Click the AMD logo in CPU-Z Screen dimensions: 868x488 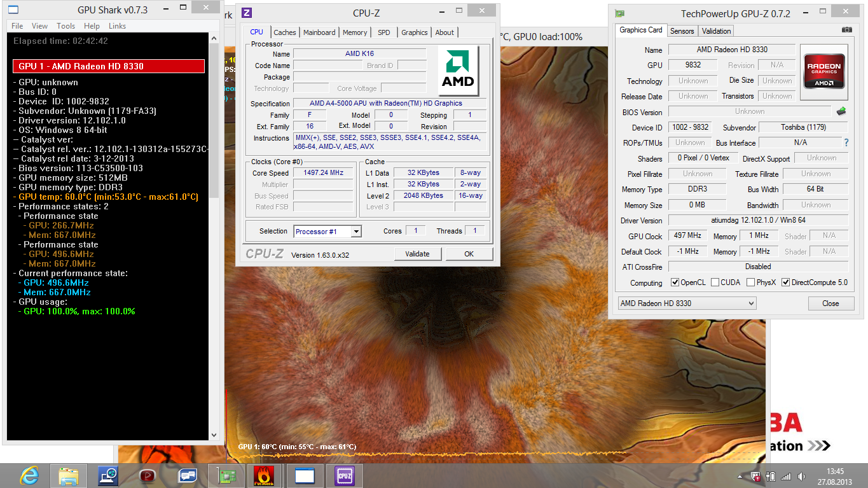458,70
